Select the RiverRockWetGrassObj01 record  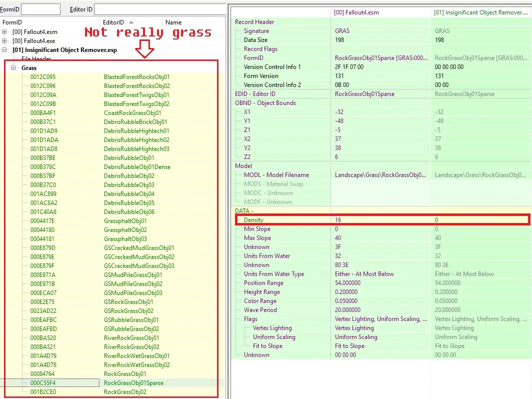[x=136, y=356]
